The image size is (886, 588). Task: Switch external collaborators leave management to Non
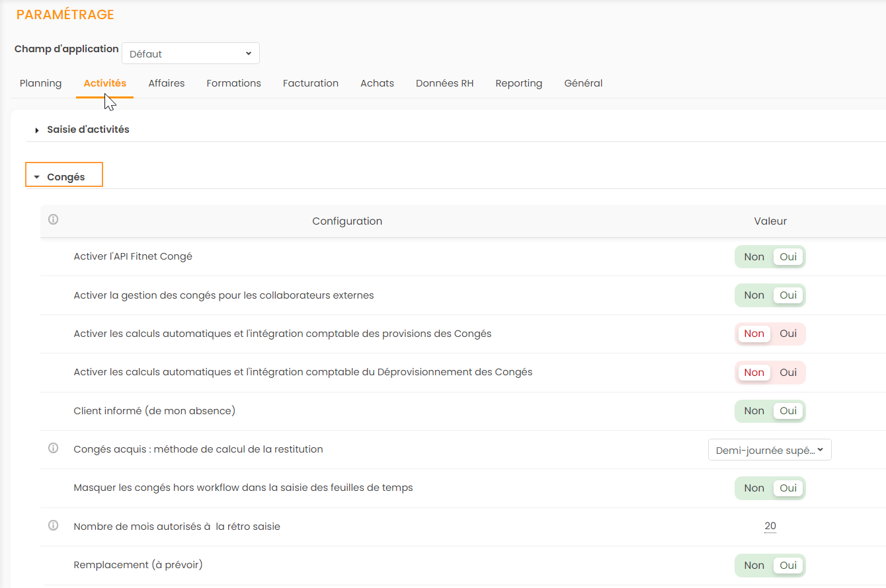click(x=754, y=295)
